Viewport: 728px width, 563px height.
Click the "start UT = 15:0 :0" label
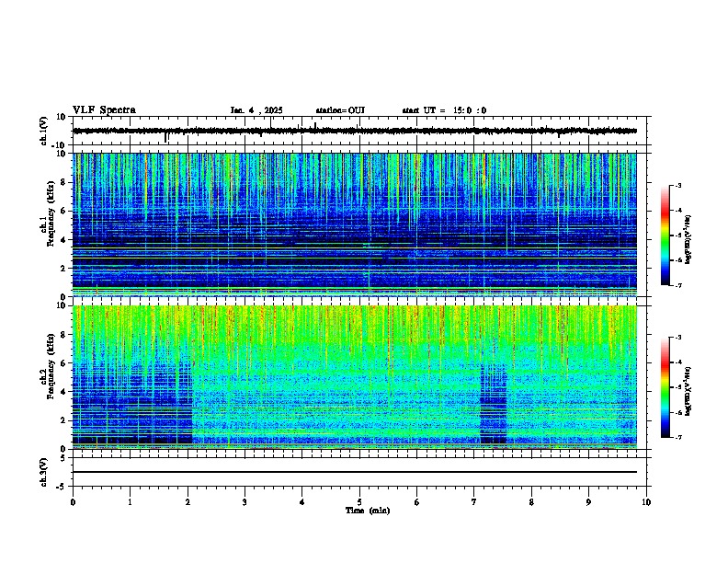[x=444, y=110]
